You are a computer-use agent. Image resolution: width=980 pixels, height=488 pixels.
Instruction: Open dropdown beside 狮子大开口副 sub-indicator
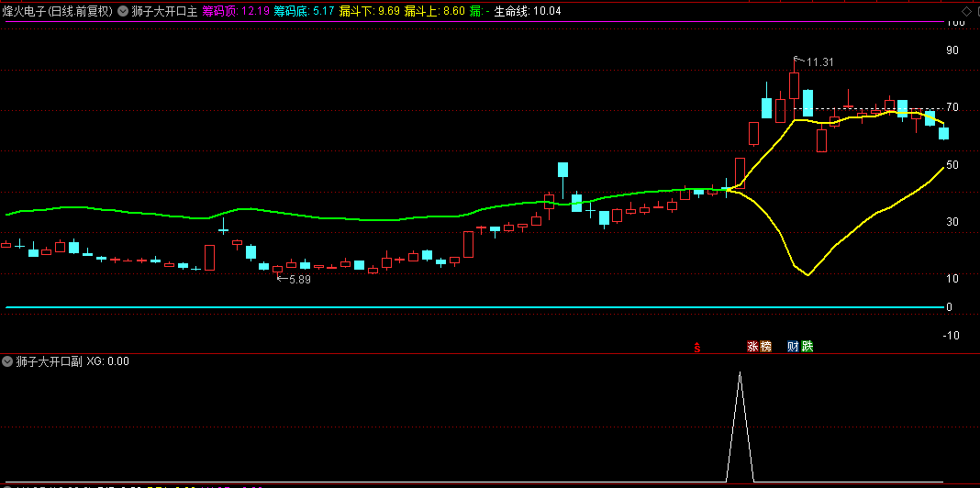[x=7, y=361]
